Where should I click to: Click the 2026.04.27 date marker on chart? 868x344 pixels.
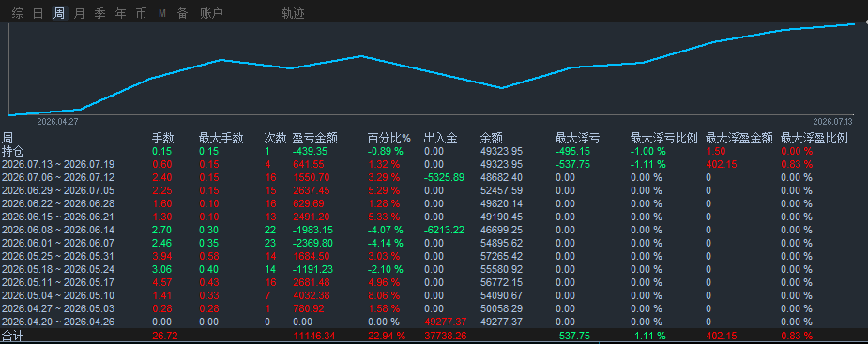(x=57, y=121)
